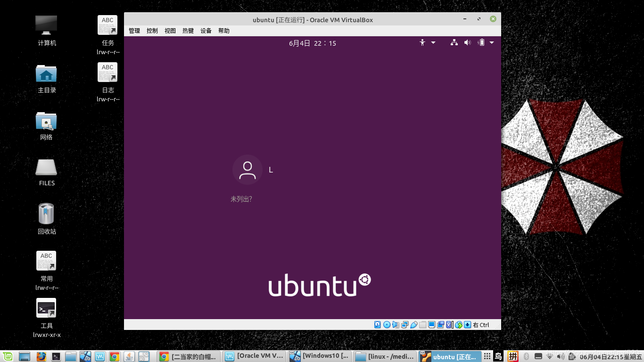
Task: Select the username L label
Action: click(x=271, y=170)
